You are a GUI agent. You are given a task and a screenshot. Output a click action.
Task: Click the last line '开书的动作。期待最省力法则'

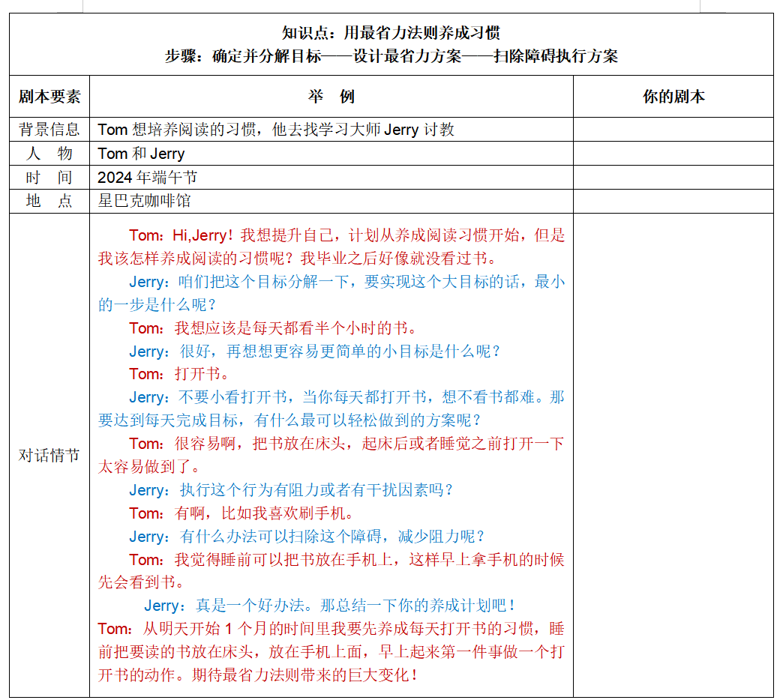258,675
